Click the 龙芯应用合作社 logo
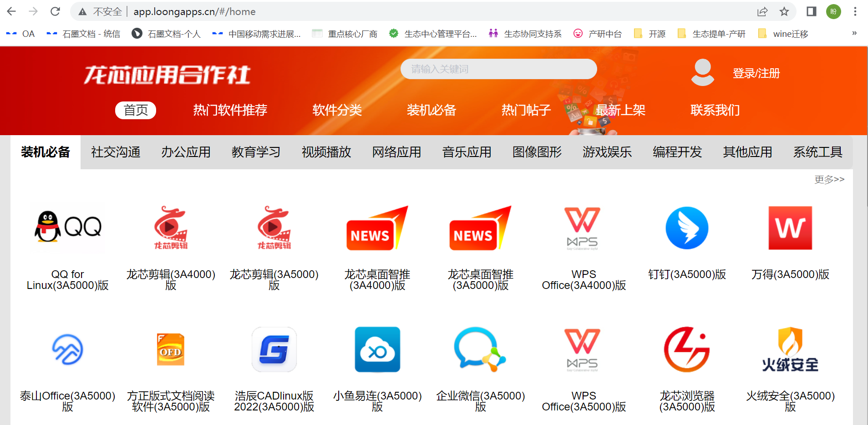The image size is (868, 425). click(167, 75)
